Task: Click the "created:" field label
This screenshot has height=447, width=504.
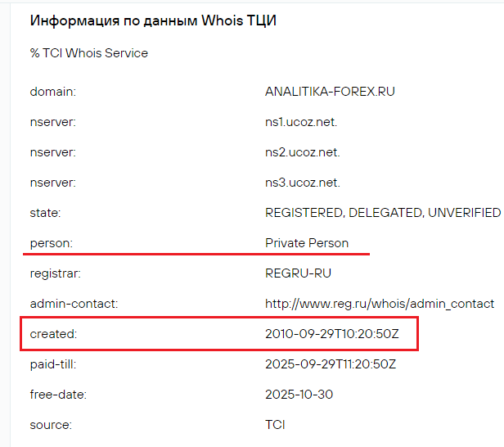Action: pos(54,334)
